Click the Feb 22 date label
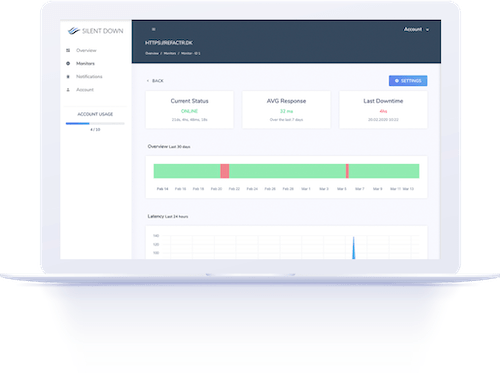The height and width of the screenshot is (373, 500). 234,189
